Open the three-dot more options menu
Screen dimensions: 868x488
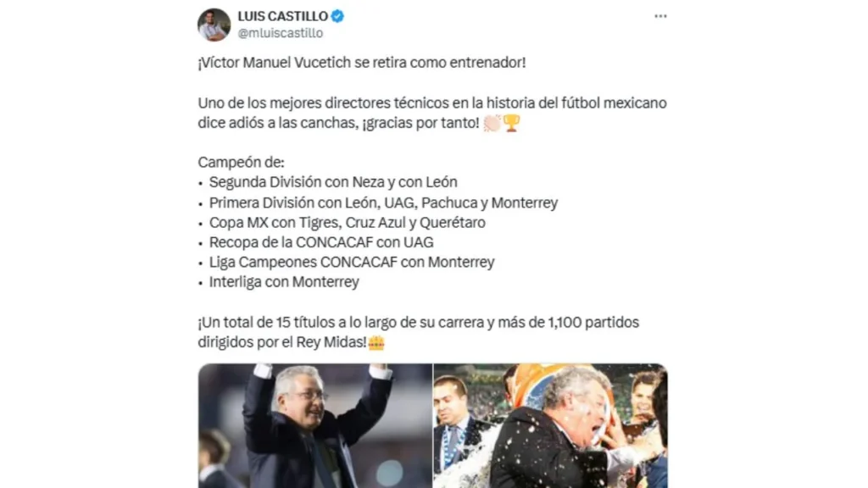coord(660,16)
